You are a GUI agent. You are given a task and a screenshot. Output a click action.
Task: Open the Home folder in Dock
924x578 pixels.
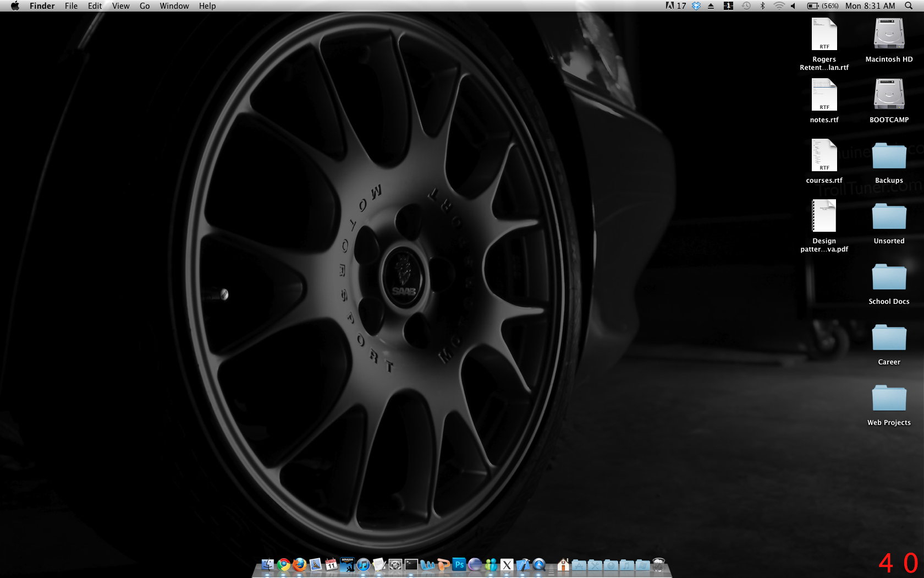point(563,564)
